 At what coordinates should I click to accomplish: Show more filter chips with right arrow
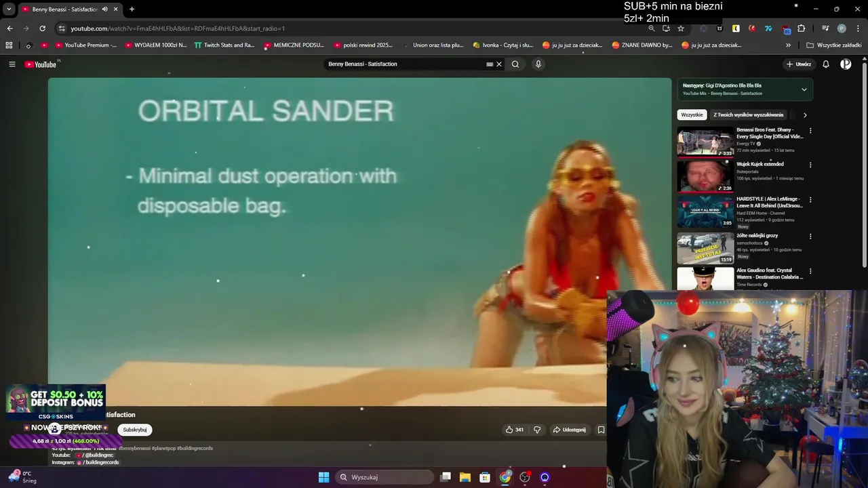(805, 115)
